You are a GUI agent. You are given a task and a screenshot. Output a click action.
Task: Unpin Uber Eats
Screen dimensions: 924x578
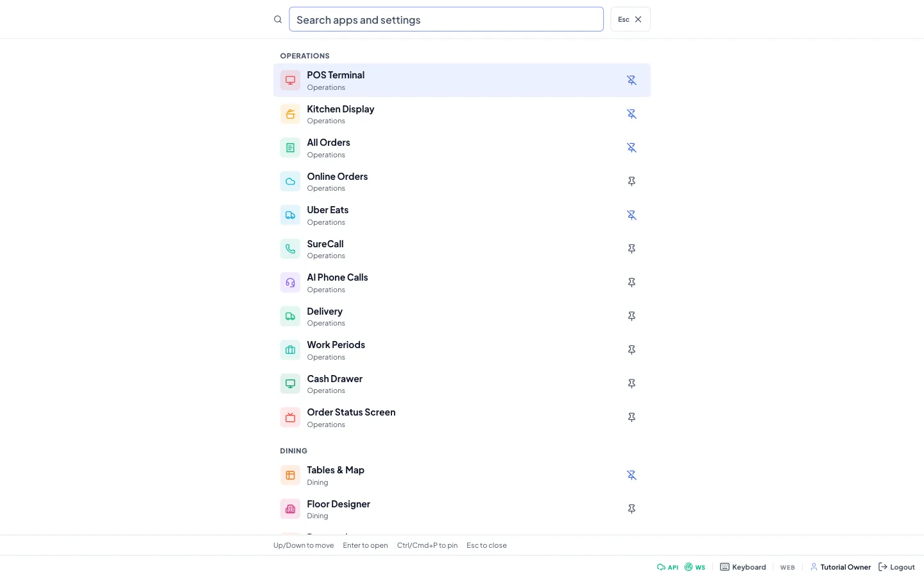[631, 215]
